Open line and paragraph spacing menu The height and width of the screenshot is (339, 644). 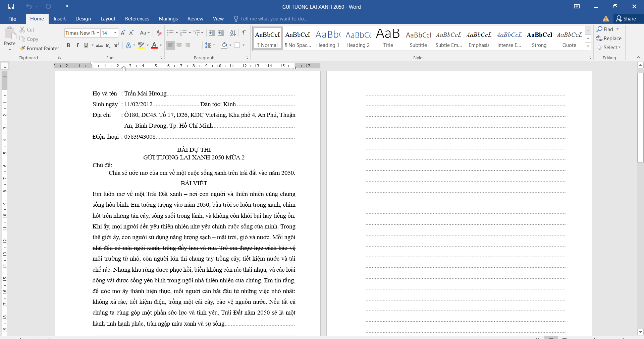point(210,45)
